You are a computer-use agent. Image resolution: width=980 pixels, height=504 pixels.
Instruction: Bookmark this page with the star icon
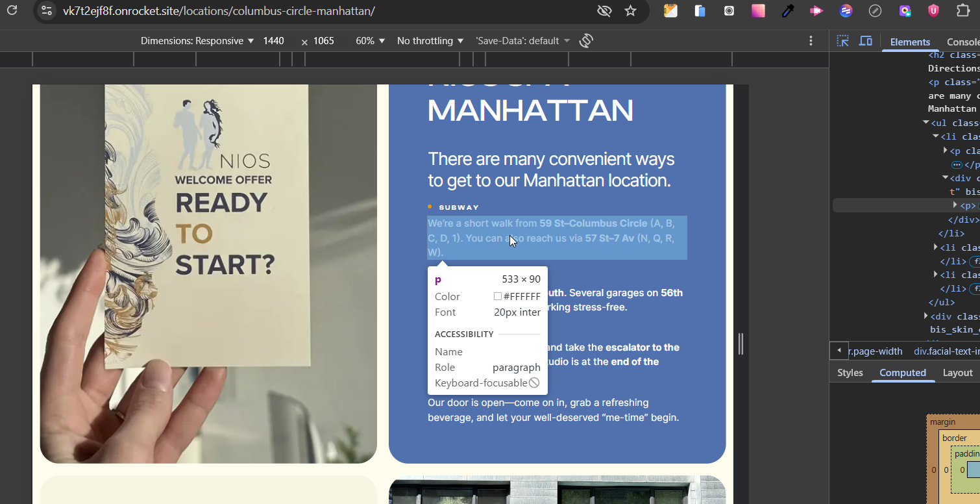(x=630, y=11)
